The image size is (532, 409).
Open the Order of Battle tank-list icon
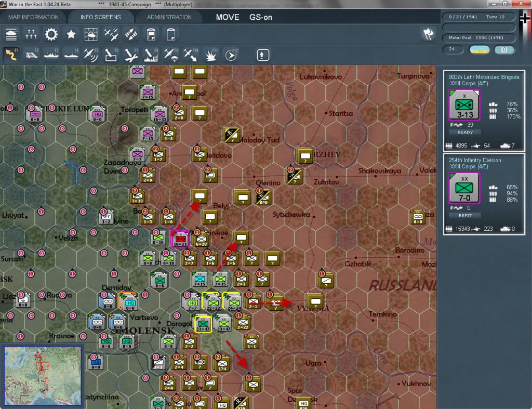(11, 34)
